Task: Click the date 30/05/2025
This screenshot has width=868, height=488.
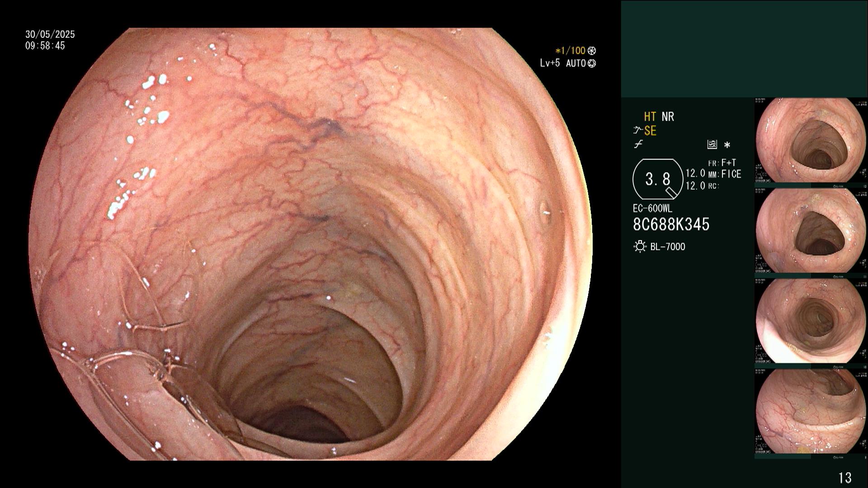Action: point(50,34)
